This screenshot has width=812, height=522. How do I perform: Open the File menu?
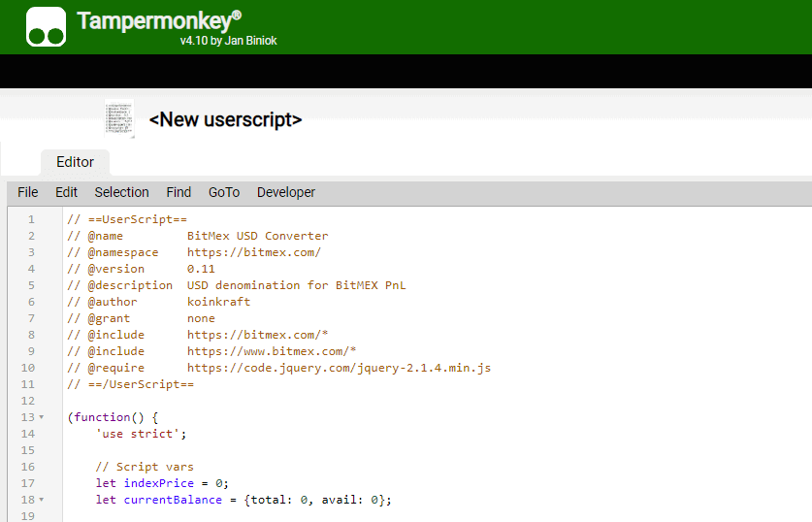[x=28, y=192]
